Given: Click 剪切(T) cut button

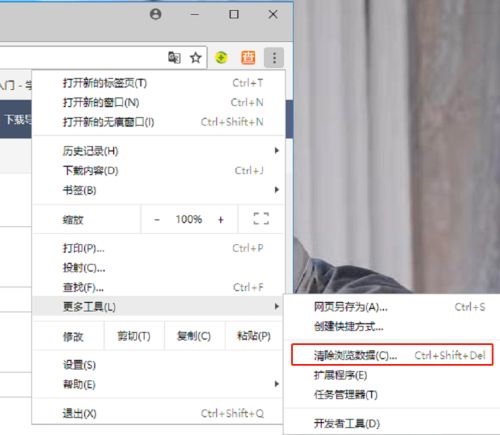Looking at the screenshot, I should click(134, 336).
